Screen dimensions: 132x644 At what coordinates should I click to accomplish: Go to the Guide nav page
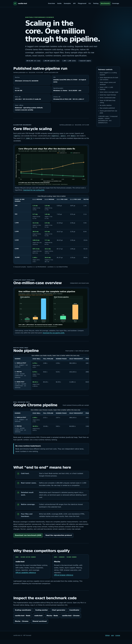(x=59, y=4)
